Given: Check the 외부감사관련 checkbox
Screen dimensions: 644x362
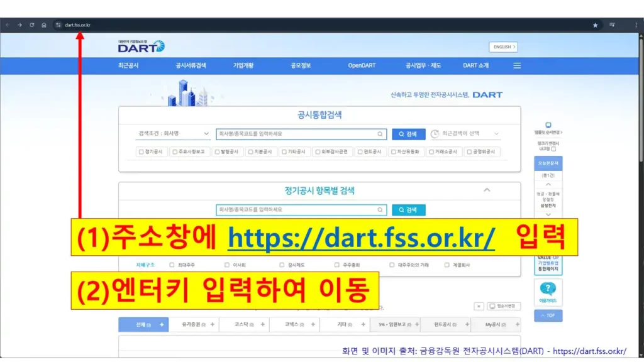Looking at the screenshot, I should 318,152.
